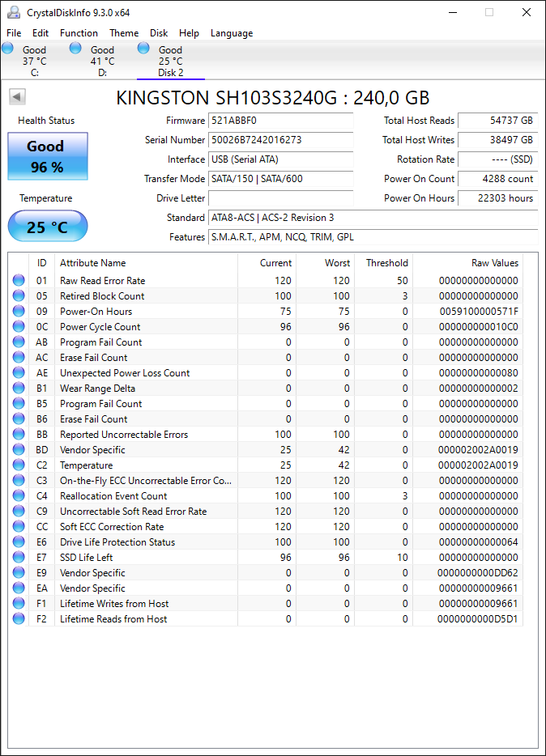Select the BD Vendor Specific row

266,449
